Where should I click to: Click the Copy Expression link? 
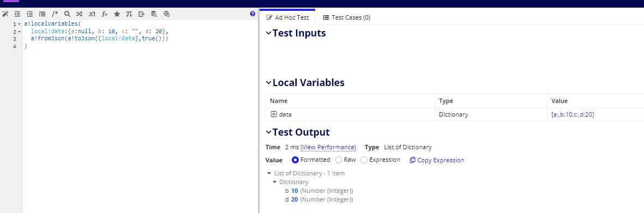pos(441,160)
